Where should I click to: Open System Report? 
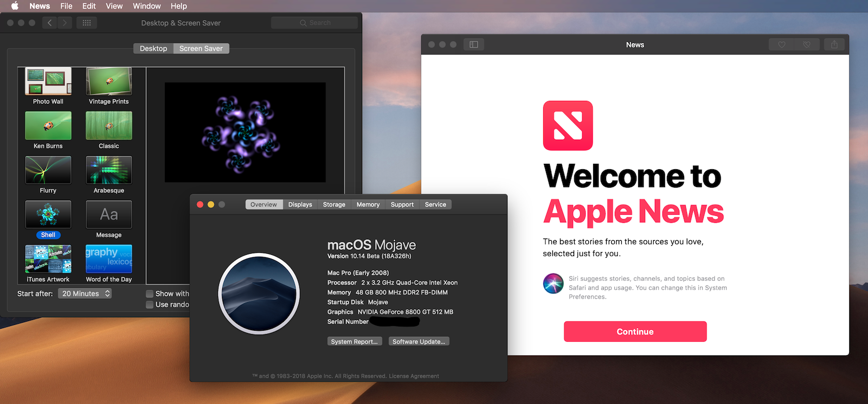click(355, 341)
